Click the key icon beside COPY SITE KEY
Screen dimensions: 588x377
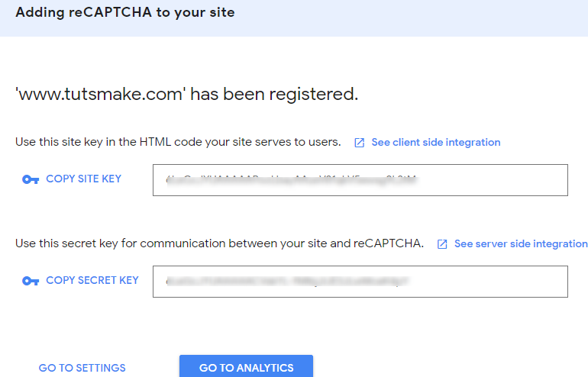pyautogui.click(x=31, y=179)
